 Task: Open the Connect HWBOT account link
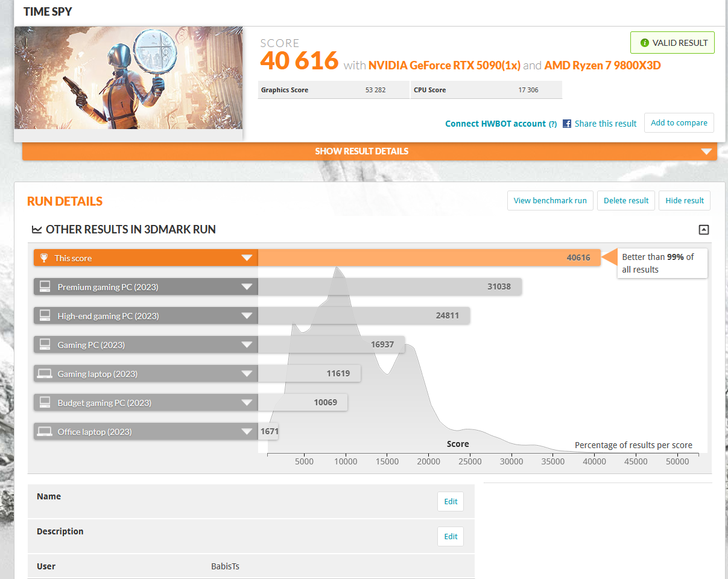tap(495, 124)
